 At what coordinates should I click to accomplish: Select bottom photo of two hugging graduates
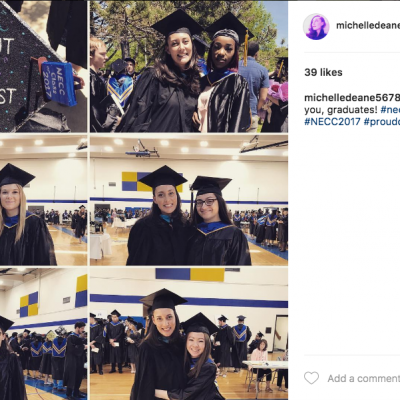pyautogui.click(x=189, y=334)
